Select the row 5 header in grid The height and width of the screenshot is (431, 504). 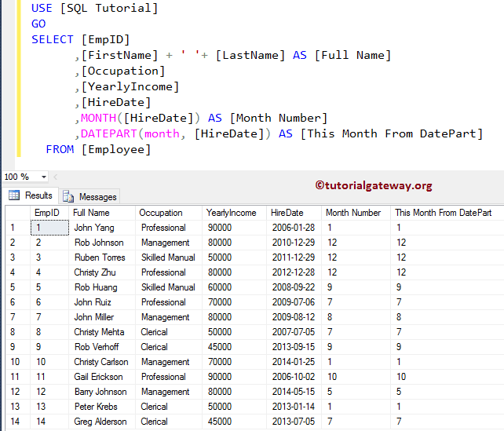14,287
